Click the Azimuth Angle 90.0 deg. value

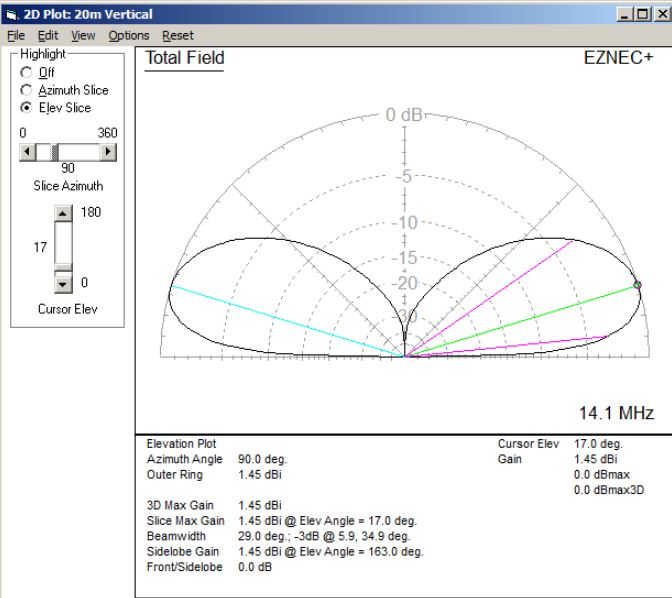pos(262,459)
